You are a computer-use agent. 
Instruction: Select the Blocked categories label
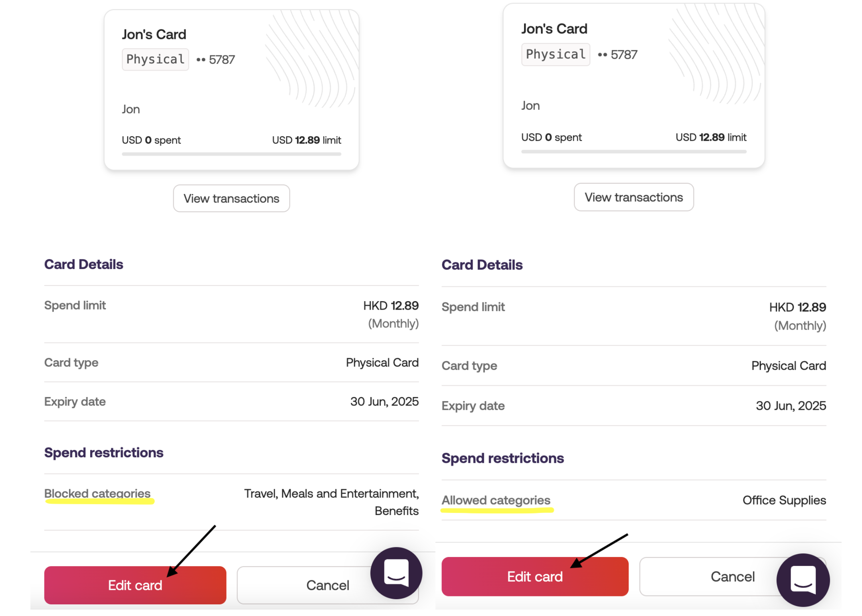[x=97, y=493]
